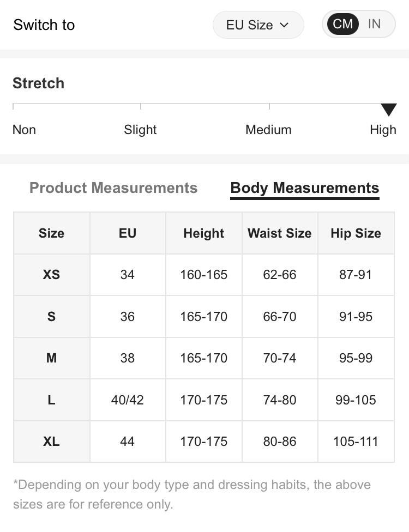
Task: Click the Slight stretch label
Action: [140, 130]
